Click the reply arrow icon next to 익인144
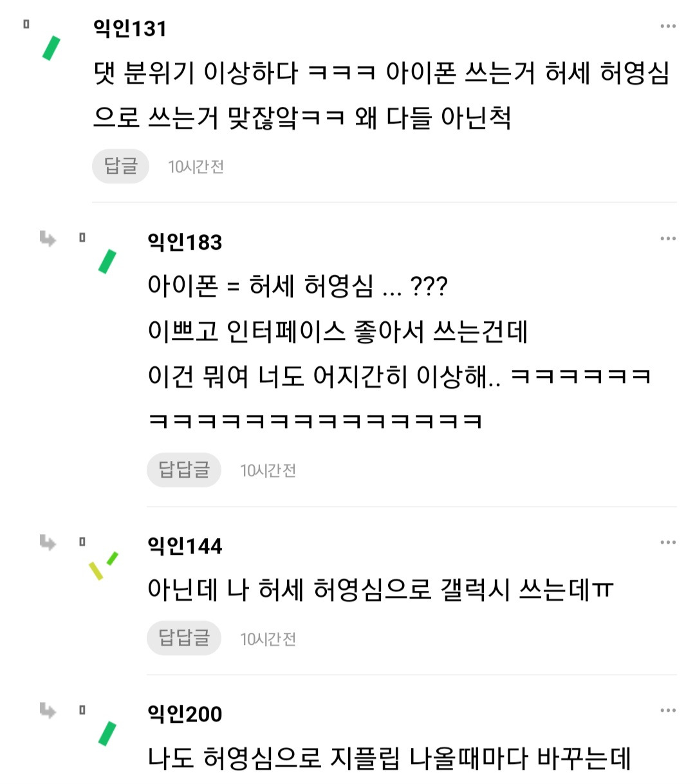 tap(48, 543)
